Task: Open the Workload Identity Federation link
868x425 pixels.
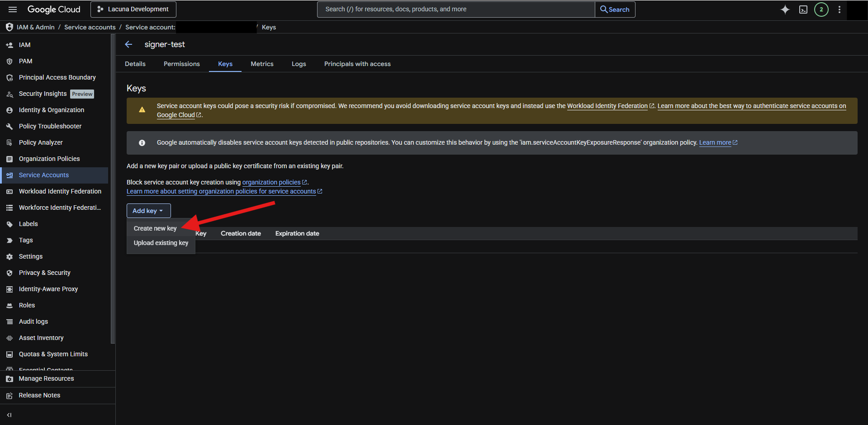Action: click(x=607, y=106)
